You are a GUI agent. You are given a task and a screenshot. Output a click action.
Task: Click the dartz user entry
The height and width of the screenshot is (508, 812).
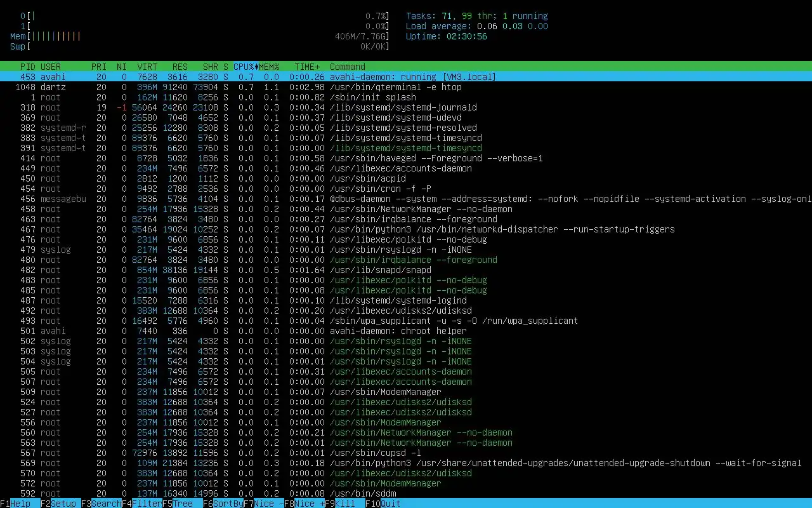click(53, 87)
